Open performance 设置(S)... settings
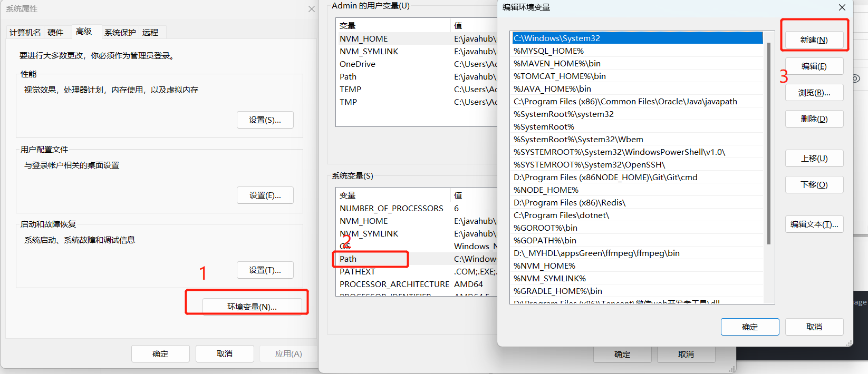The image size is (868, 374). (x=265, y=120)
